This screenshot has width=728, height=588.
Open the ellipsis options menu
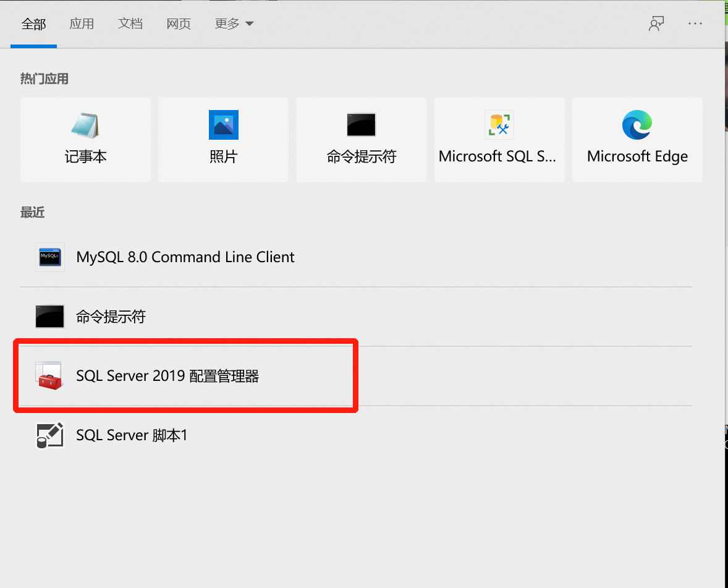pos(695,23)
